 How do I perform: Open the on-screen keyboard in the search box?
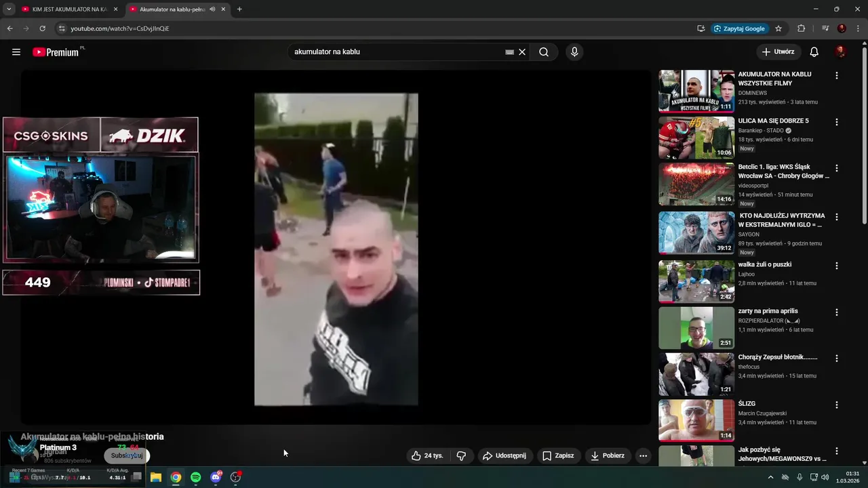click(x=509, y=52)
